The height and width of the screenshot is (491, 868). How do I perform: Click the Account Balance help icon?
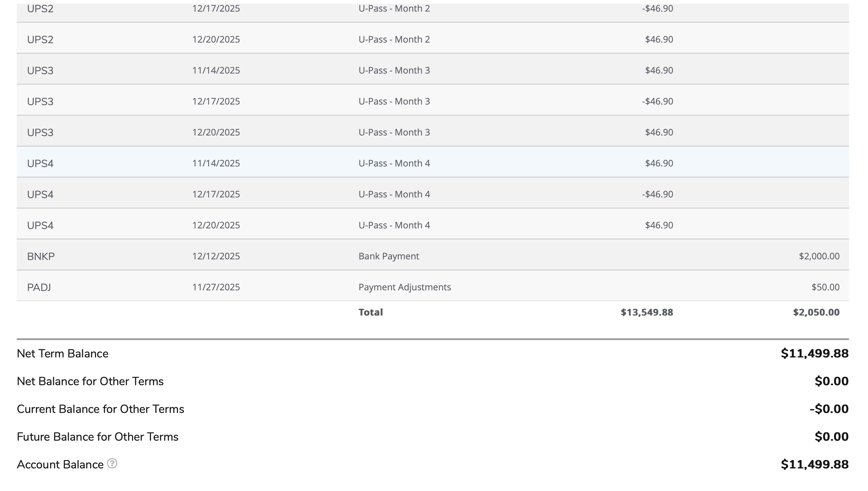[x=112, y=464]
